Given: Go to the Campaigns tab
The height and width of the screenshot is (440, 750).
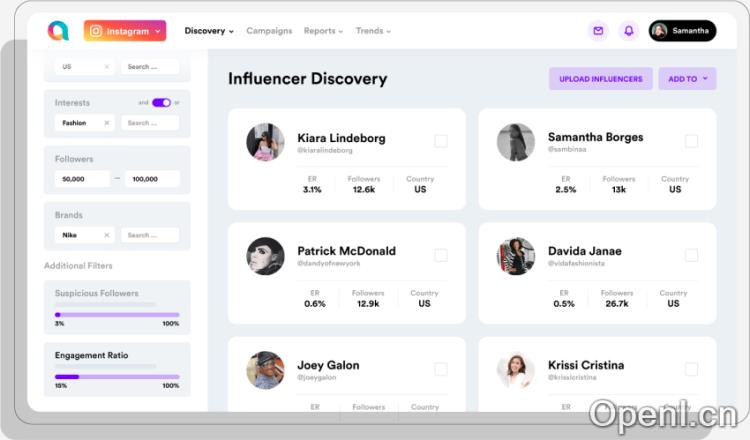Looking at the screenshot, I should click(x=269, y=31).
